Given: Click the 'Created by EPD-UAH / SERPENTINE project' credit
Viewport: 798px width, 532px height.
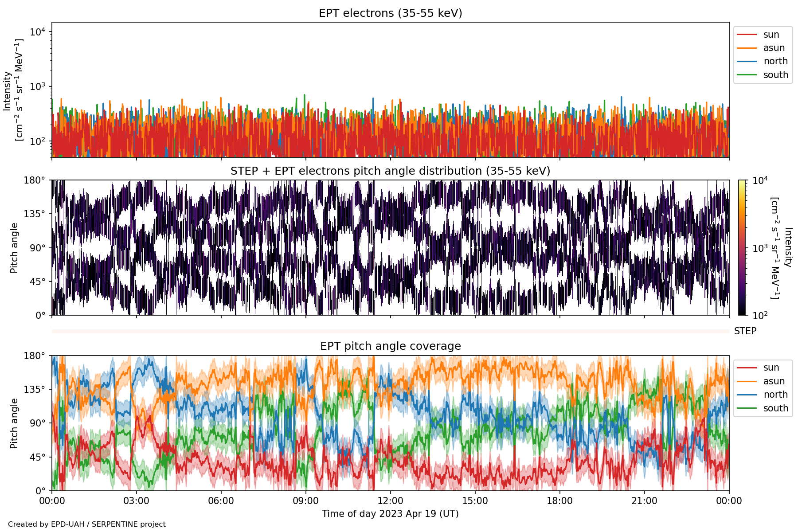Looking at the screenshot, I should [87, 524].
